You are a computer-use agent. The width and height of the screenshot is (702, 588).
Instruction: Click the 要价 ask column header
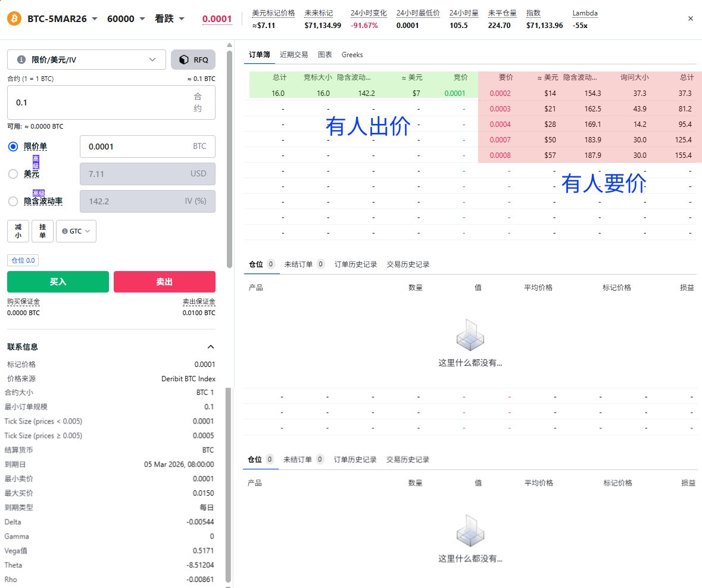[506, 77]
